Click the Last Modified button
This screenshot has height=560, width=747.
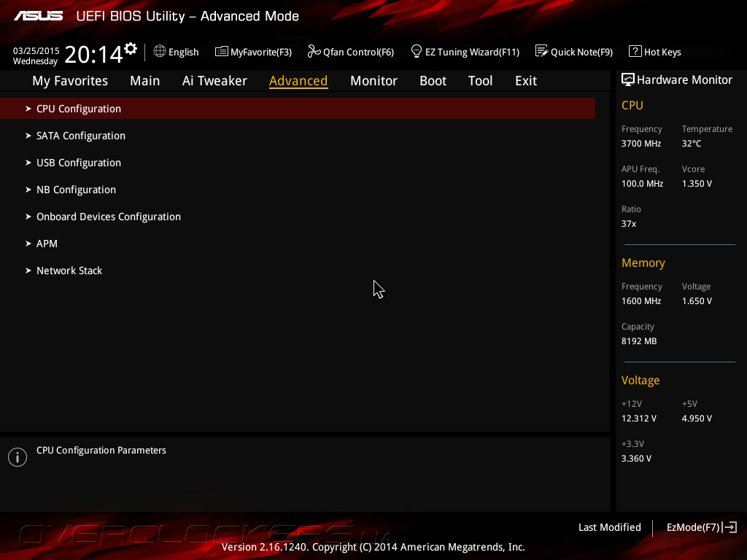pos(609,527)
